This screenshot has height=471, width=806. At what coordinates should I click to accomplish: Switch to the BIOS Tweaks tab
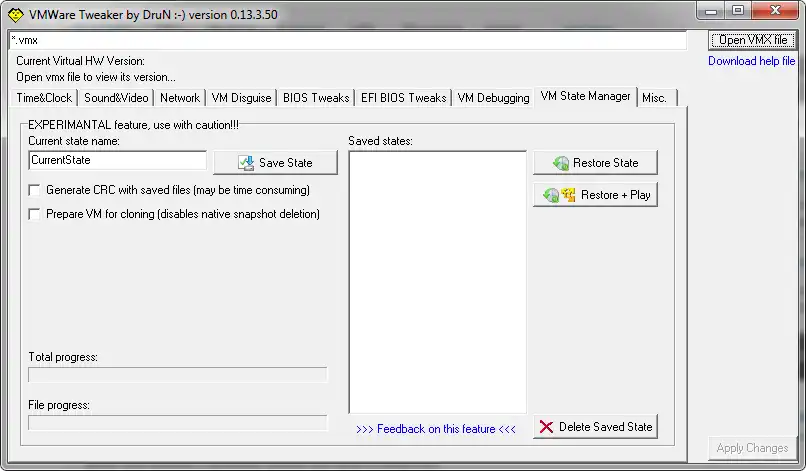[x=316, y=98]
